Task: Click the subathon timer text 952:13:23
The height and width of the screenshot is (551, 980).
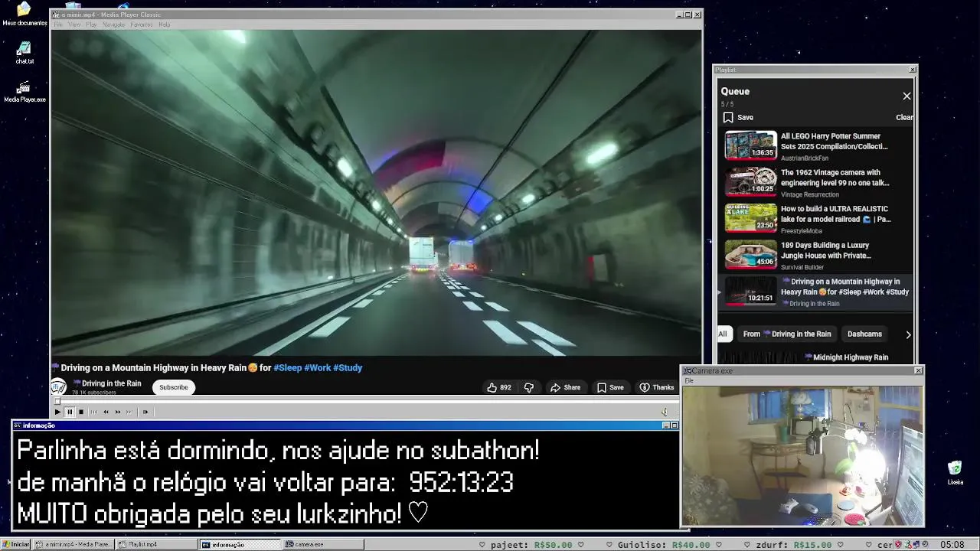Action: coord(461,483)
